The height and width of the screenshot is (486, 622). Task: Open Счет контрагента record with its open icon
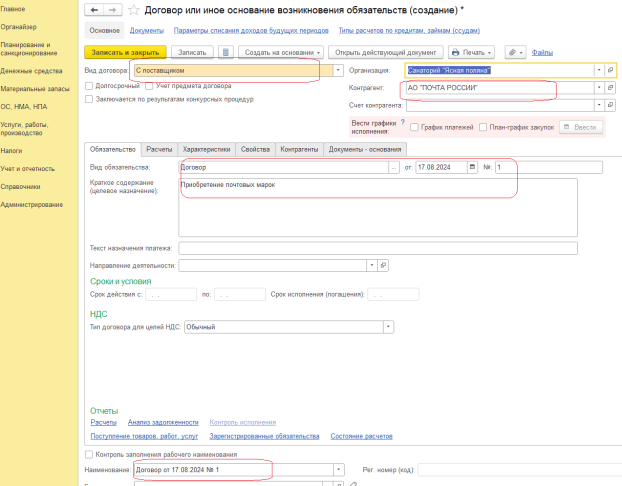coord(610,105)
